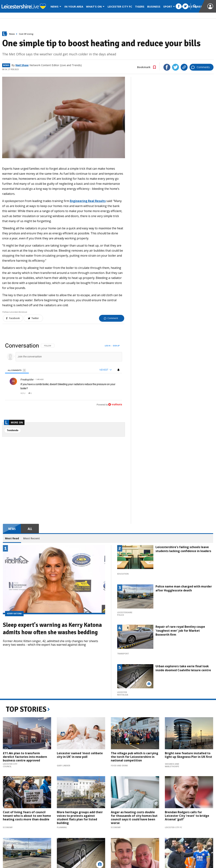
Task: Open Tigers menu item
Action: [139, 6]
